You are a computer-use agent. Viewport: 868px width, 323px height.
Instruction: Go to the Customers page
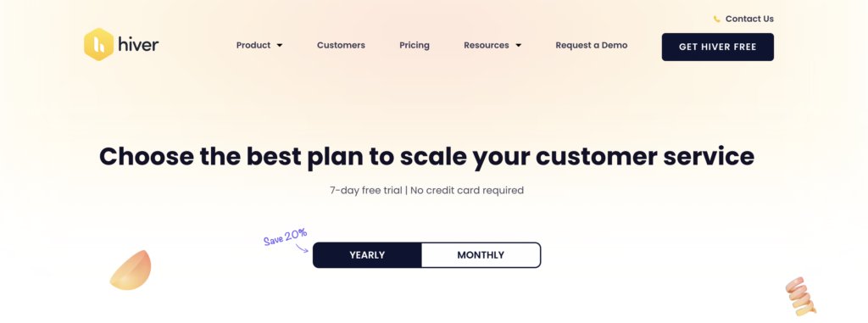pos(341,46)
